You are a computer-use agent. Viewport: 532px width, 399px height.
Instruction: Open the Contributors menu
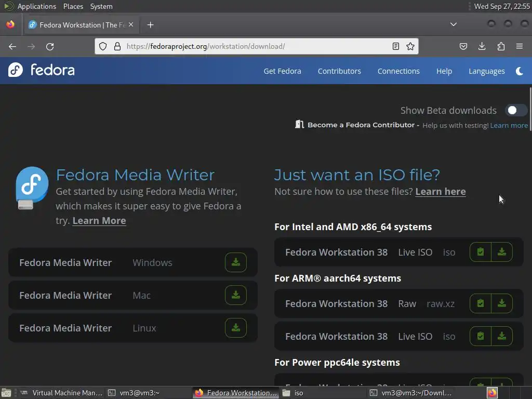coord(339,71)
